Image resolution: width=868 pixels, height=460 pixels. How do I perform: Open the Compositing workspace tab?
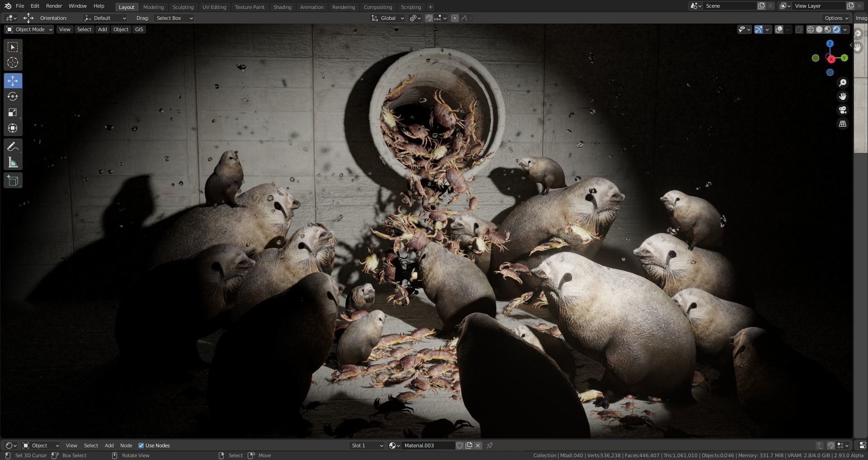378,7
